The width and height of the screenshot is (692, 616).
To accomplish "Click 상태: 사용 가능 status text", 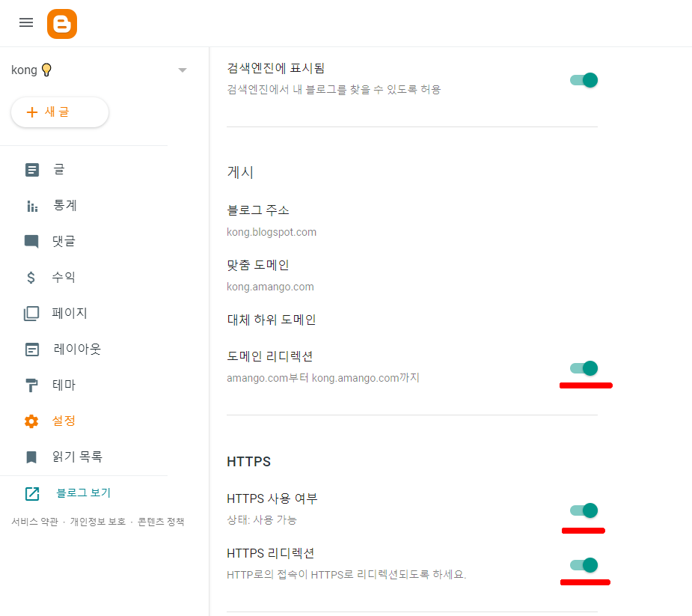I will coord(262,519).
